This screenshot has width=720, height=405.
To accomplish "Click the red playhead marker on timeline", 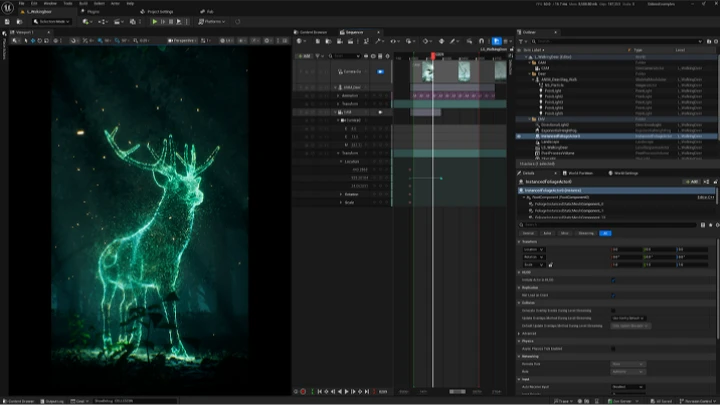I will [x=433, y=56].
